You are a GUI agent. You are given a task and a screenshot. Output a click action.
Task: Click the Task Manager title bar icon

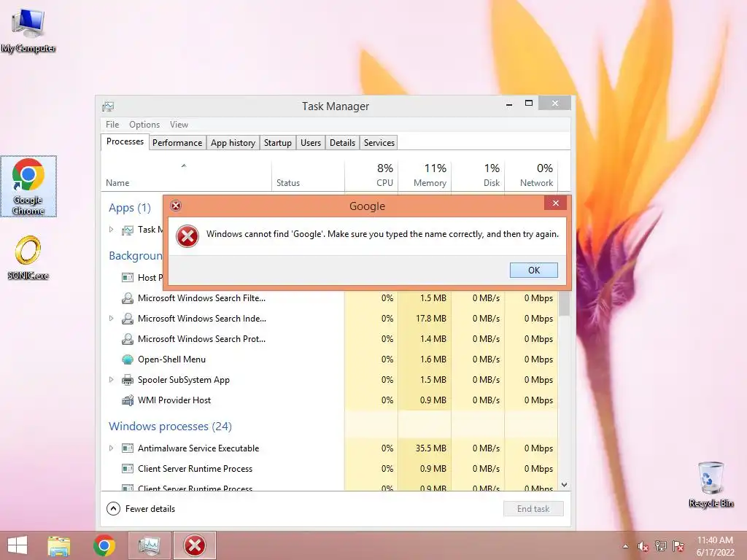[x=108, y=106]
